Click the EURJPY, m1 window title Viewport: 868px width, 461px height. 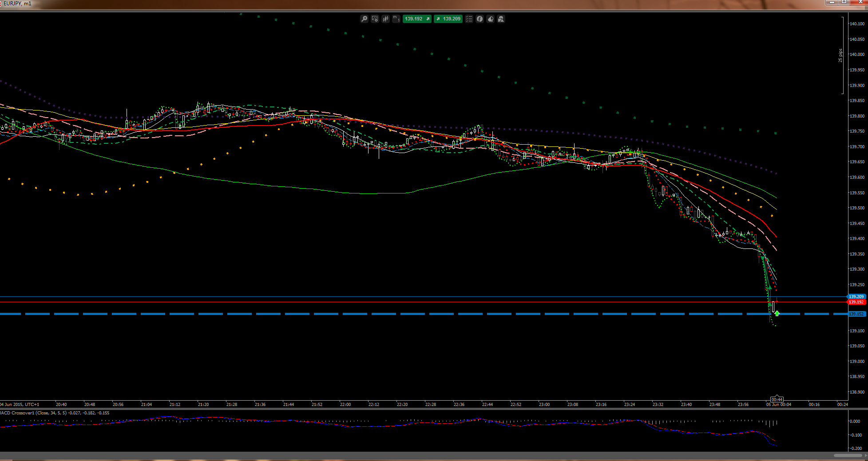pyautogui.click(x=18, y=4)
